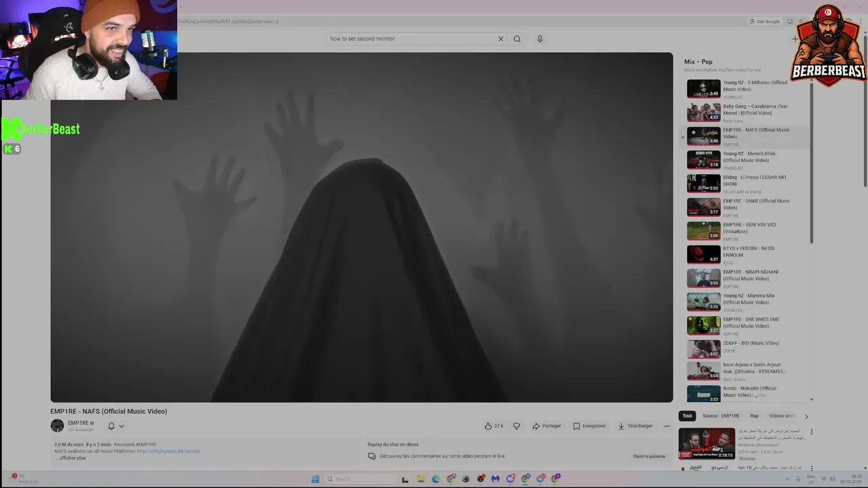Like the video with thumbs-up icon
868x488 pixels.
494,426
